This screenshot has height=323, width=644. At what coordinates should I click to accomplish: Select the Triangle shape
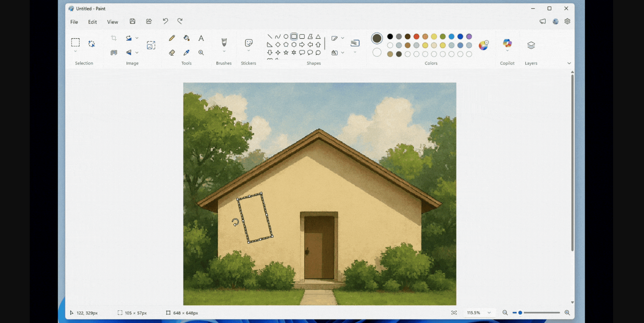[318, 36]
